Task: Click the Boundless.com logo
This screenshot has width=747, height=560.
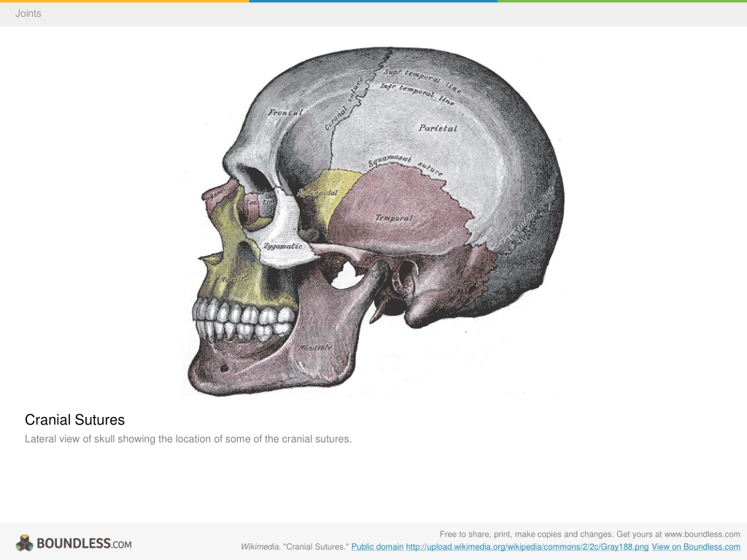Action: (x=74, y=543)
